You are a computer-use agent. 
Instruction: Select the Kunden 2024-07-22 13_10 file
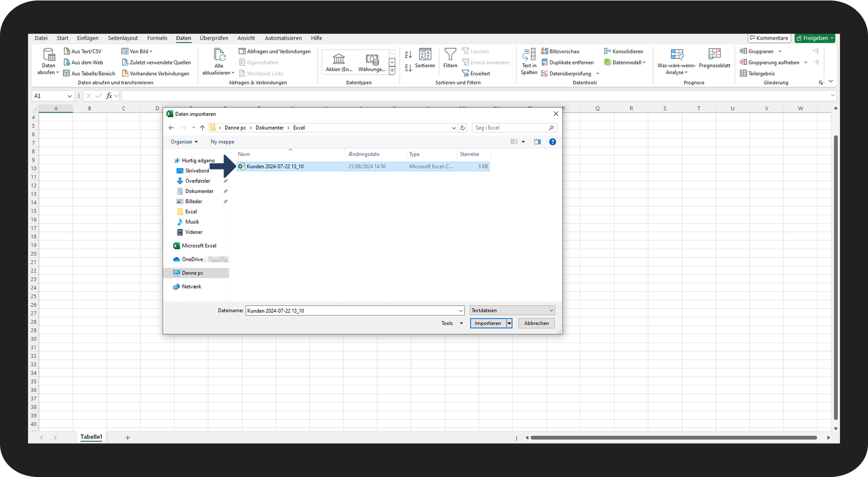tap(275, 167)
